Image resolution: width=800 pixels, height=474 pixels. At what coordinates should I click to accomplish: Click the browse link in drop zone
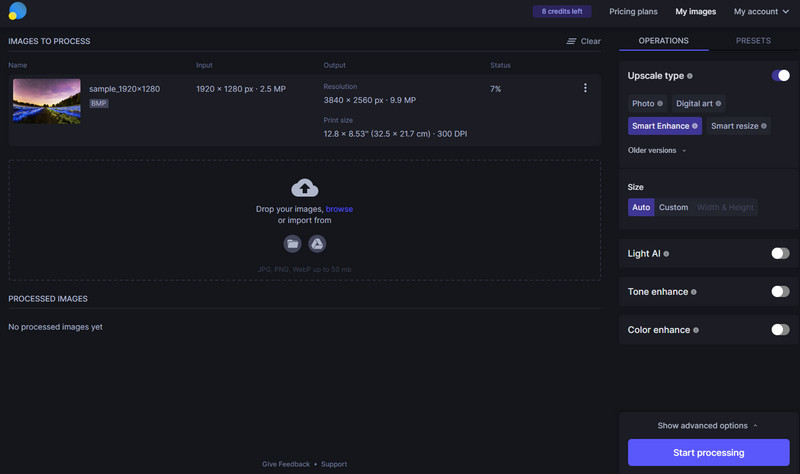point(339,209)
